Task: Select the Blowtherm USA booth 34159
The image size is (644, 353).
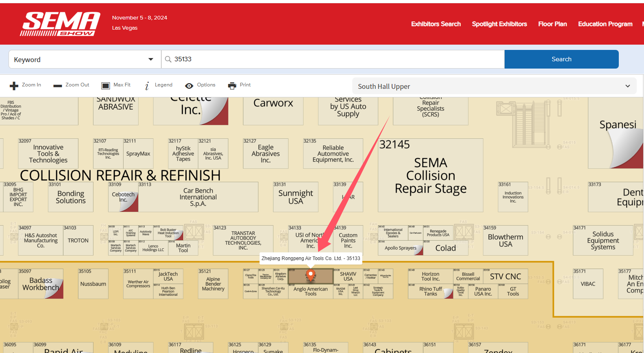Action: tap(505, 240)
